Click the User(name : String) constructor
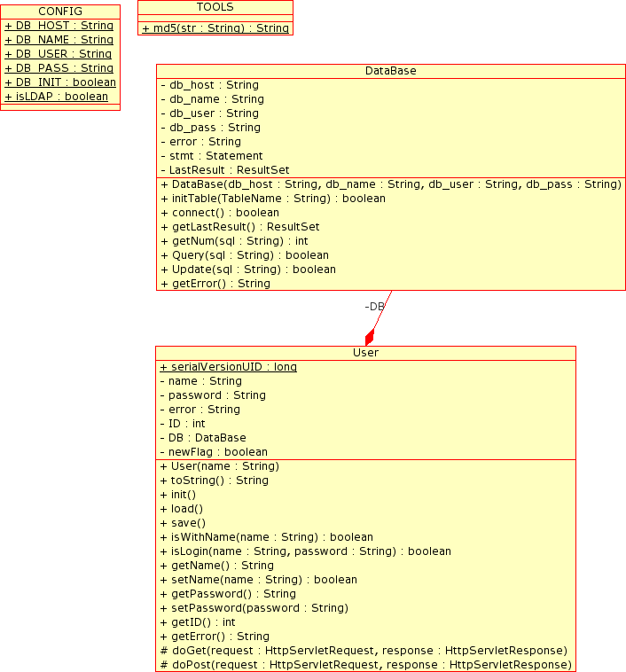The width and height of the screenshot is (626, 672). (x=220, y=466)
